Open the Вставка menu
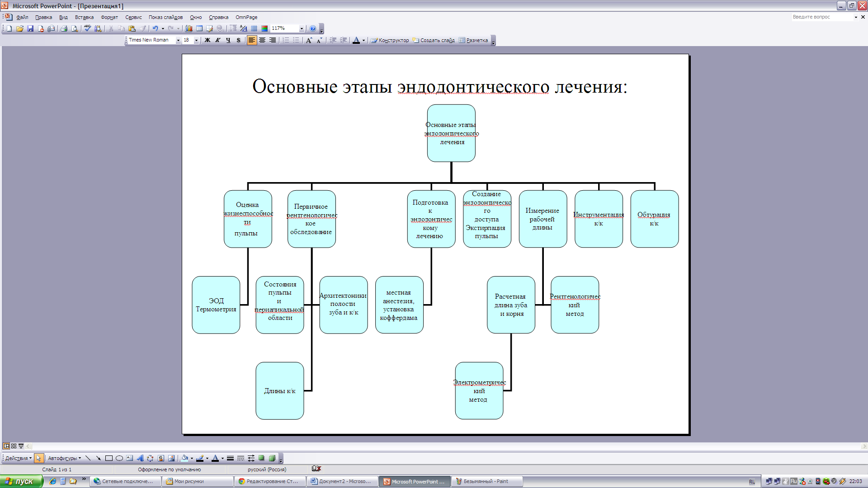The image size is (868, 488). [x=84, y=17]
